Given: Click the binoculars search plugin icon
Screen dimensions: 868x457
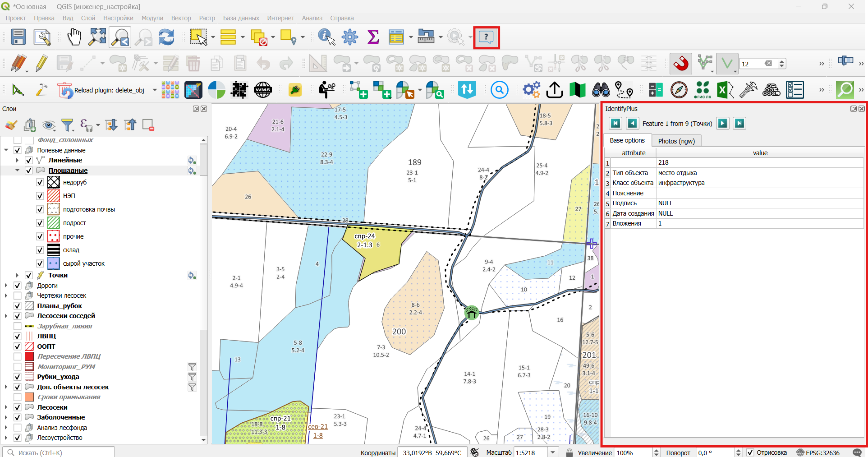Looking at the screenshot, I should pos(601,90).
